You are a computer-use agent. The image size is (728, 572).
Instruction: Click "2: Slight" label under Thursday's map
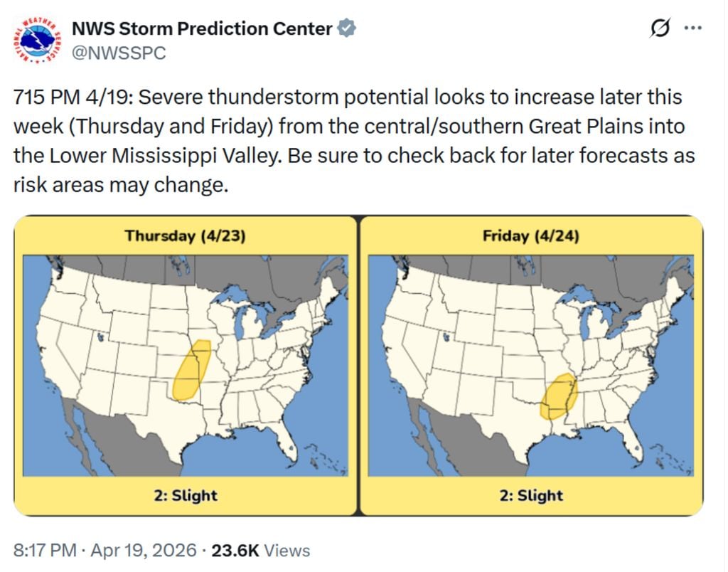[x=185, y=495]
